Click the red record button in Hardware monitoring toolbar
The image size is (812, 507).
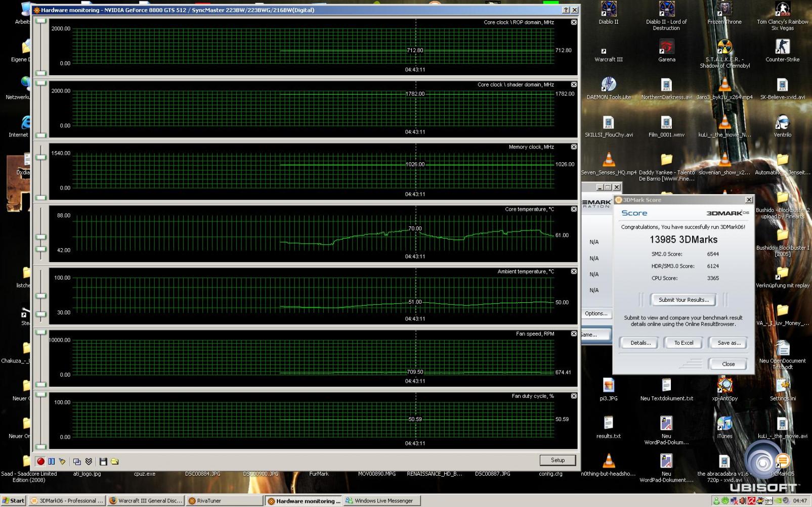coord(40,462)
